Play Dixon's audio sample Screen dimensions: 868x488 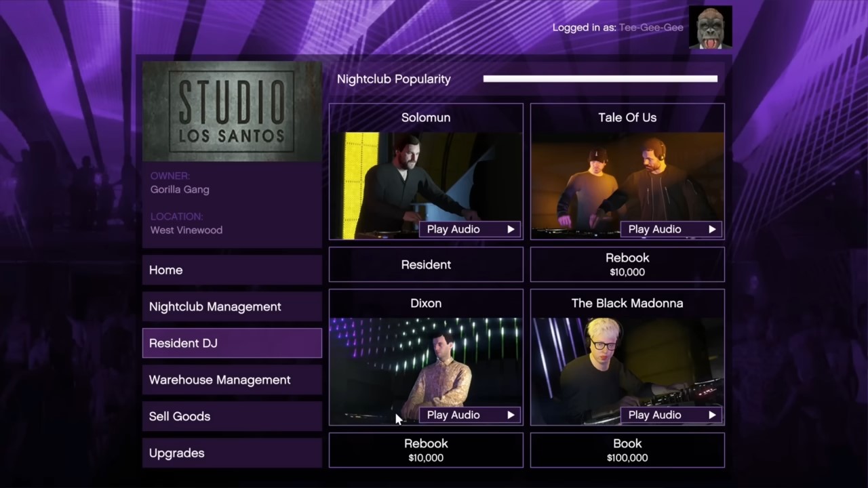tap(470, 415)
